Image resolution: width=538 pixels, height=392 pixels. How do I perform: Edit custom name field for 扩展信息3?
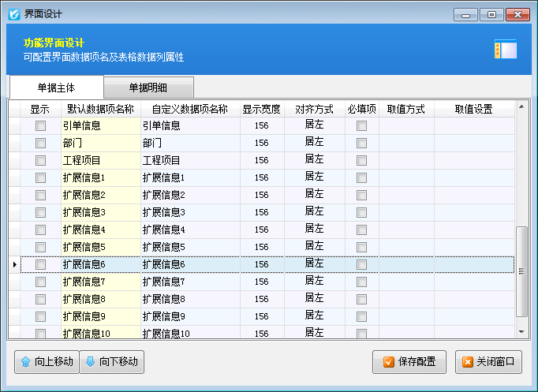(x=190, y=212)
